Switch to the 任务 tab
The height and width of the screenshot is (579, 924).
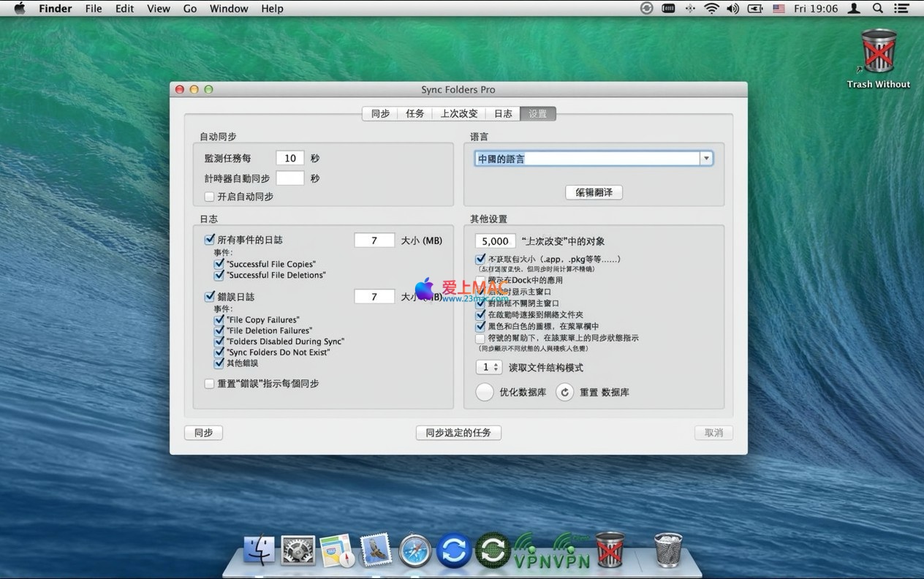(x=414, y=114)
